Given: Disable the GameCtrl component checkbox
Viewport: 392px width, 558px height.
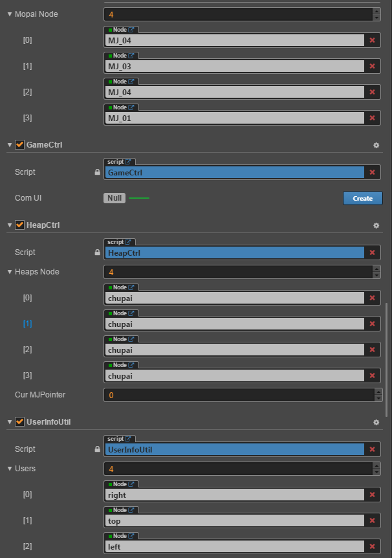Looking at the screenshot, I should click(x=20, y=145).
